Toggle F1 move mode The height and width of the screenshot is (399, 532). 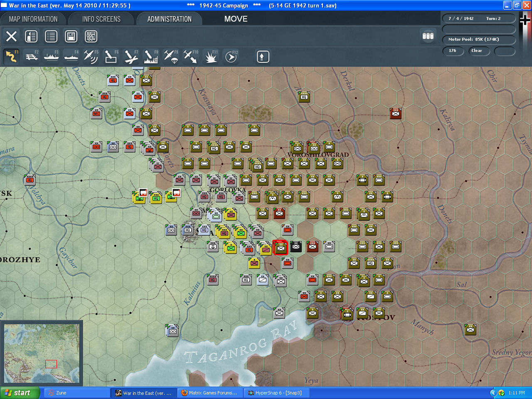[x=12, y=57]
